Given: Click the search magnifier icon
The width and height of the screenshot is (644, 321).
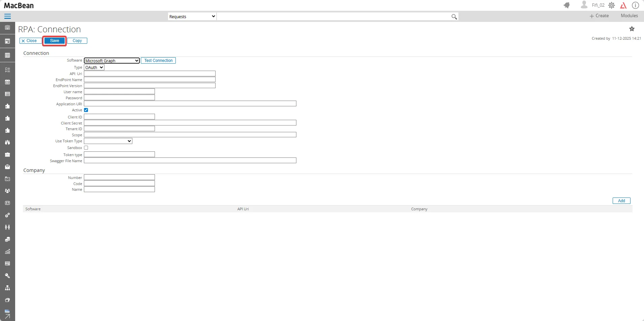Looking at the screenshot, I should coord(454,16).
